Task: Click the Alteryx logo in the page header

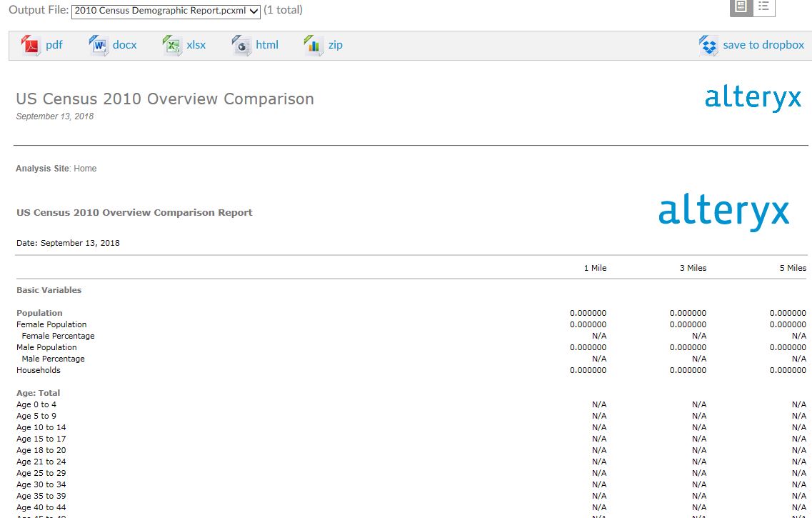Action: click(x=752, y=97)
